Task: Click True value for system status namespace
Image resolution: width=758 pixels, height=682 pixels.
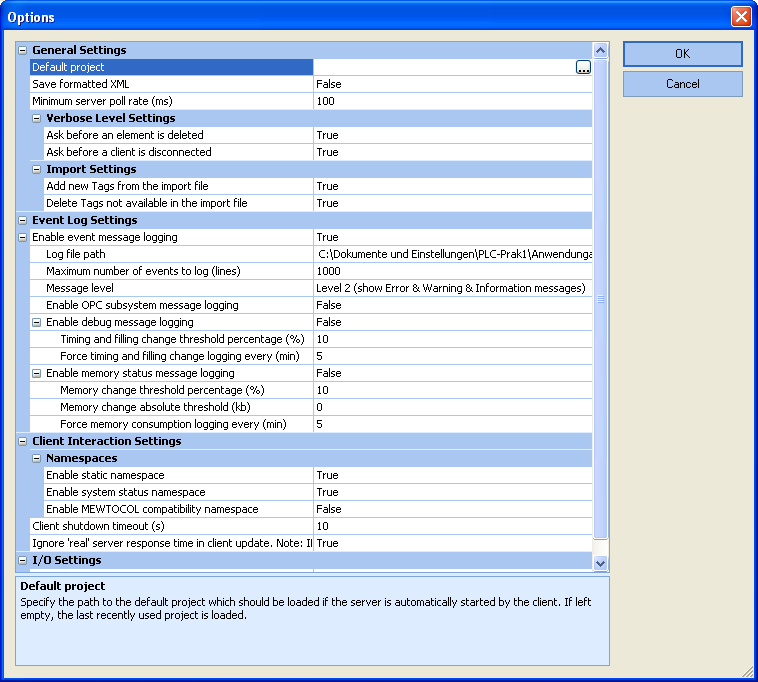Action: click(327, 492)
